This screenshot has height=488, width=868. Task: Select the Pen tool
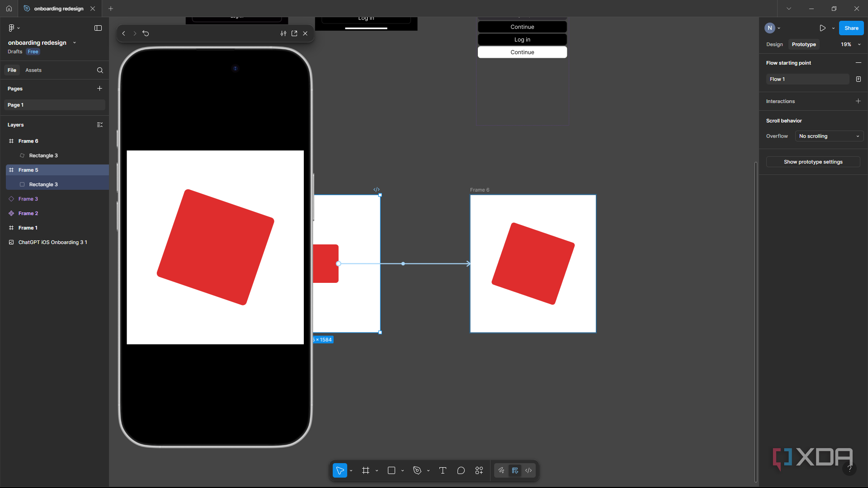click(417, 470)
